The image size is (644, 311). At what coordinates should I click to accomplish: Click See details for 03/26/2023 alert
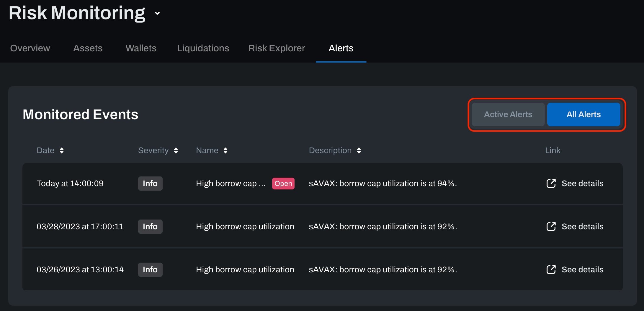582,270
